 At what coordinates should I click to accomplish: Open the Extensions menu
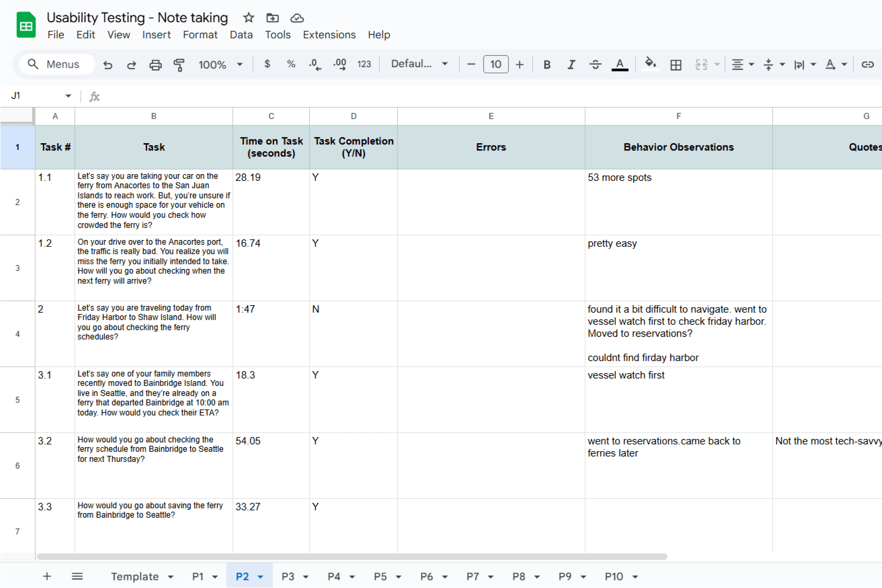click(329, 35)
